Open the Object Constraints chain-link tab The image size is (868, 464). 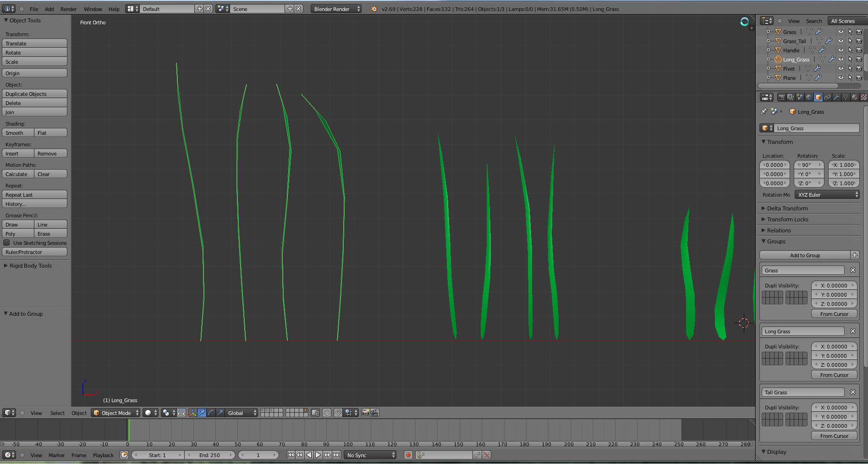pos(827,97)
